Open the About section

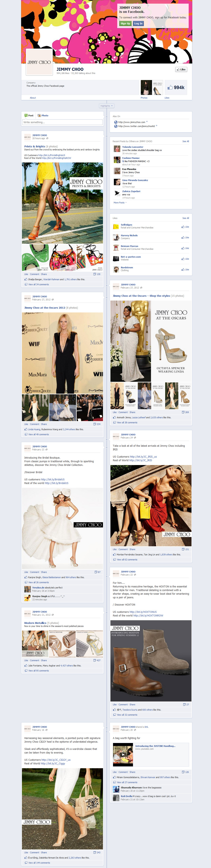(x=33, y=98)
